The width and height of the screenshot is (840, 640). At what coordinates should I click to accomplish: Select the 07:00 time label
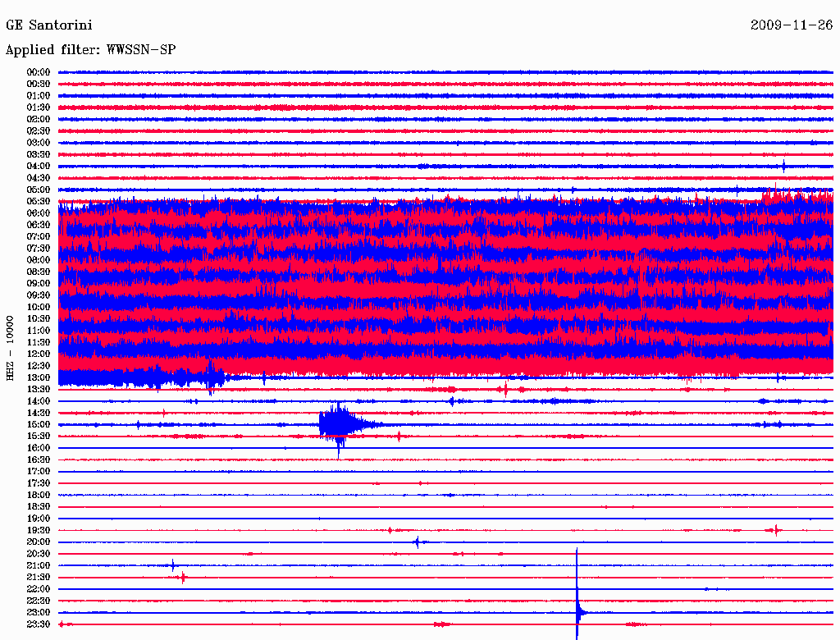[x=39, y=237]
